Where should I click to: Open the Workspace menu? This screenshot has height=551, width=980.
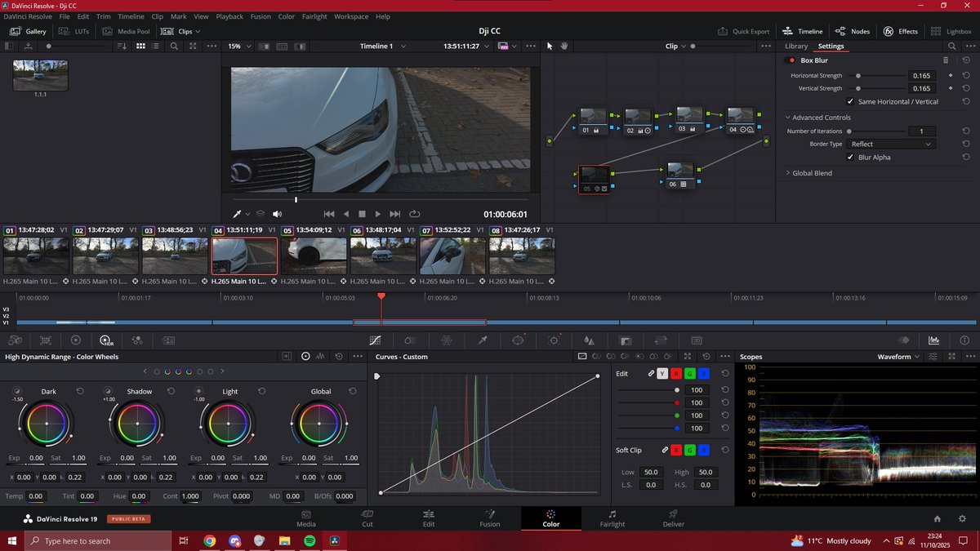coord(351,16)
